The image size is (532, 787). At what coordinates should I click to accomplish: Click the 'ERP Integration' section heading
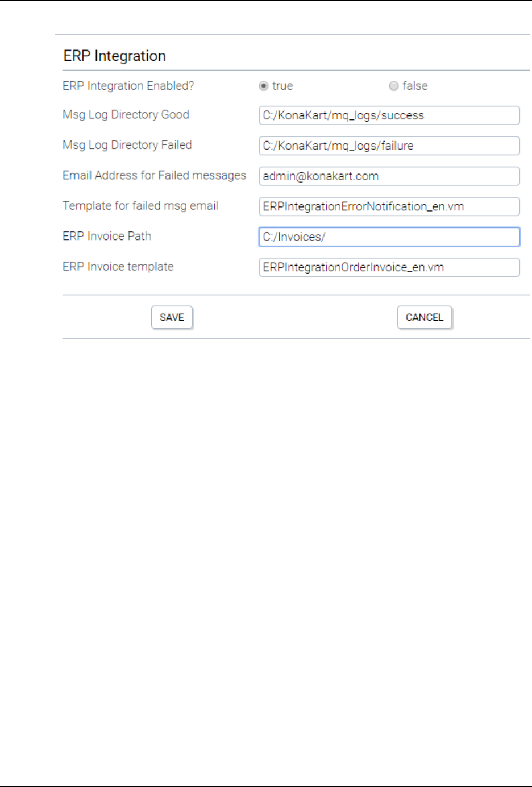click(x=115, y=56)
